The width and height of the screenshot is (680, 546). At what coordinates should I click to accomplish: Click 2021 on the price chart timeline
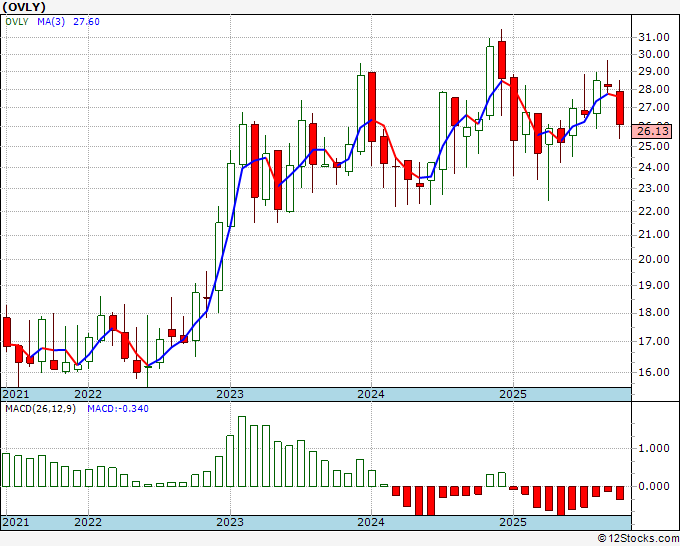16,394
